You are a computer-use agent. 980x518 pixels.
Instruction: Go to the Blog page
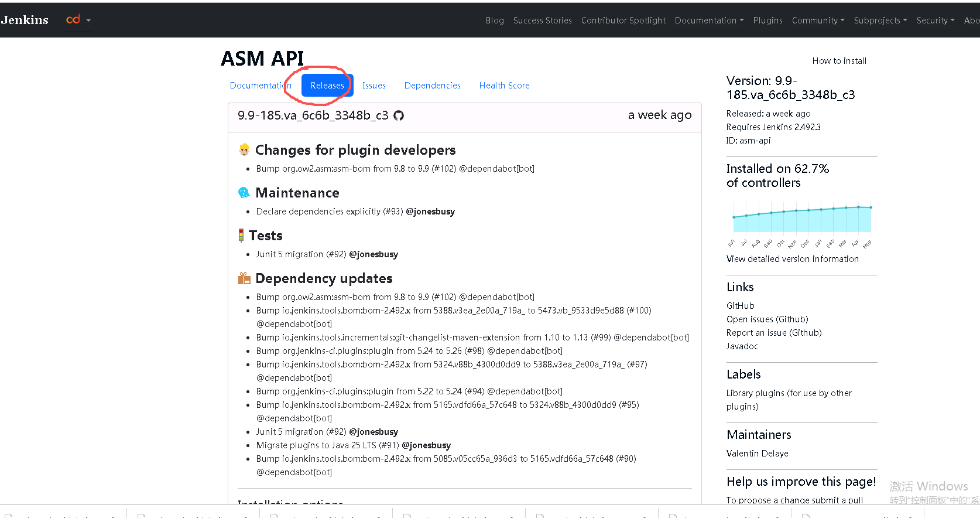click(x=495, y=21)
